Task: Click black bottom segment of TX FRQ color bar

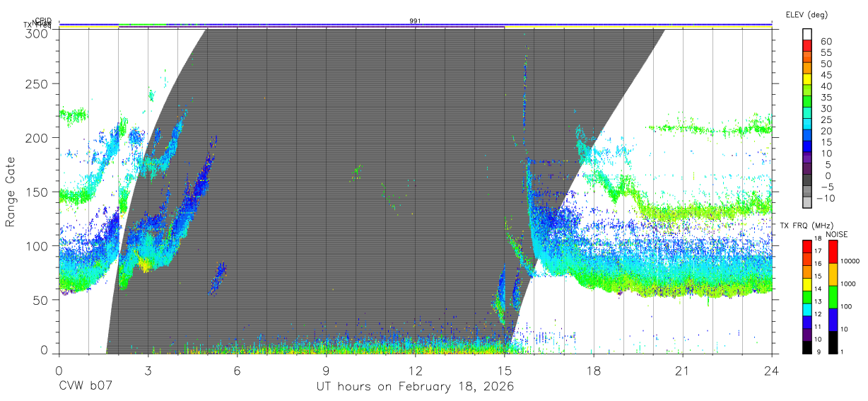Action: (x=807, y=347)
